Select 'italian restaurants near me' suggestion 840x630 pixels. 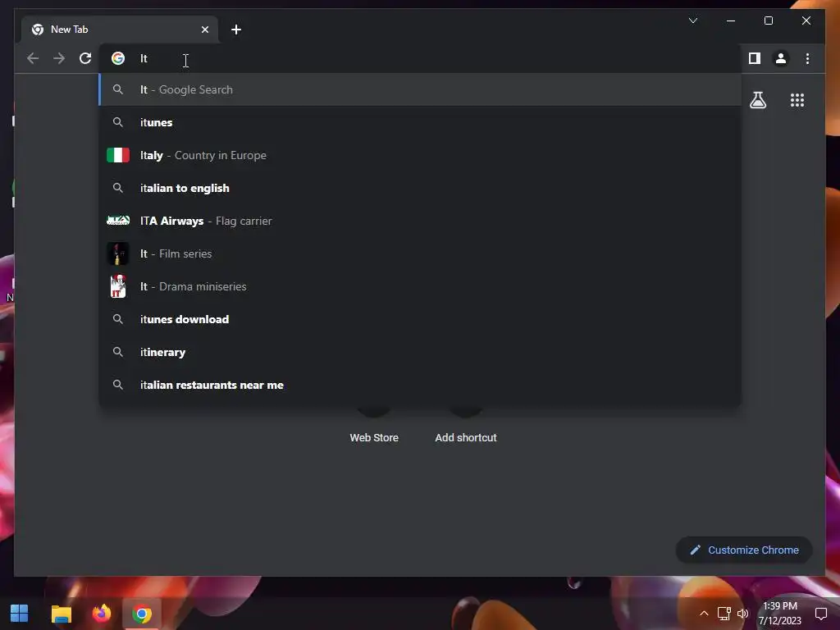point(420,386)
